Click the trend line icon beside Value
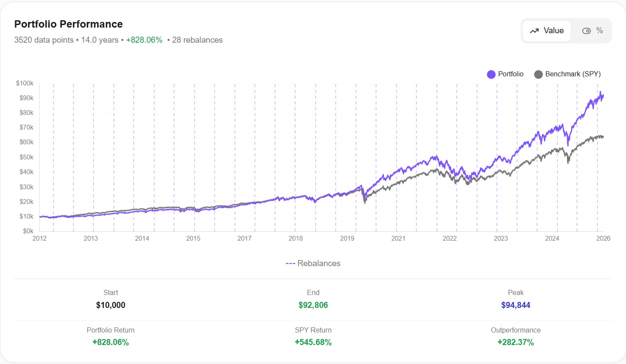Viewport: 626px width, 364px height. (534, 31)
